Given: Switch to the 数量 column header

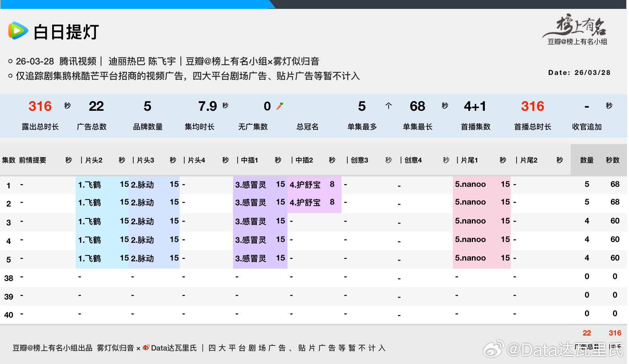Looking at the screenshot, I should tap(586, 160).
